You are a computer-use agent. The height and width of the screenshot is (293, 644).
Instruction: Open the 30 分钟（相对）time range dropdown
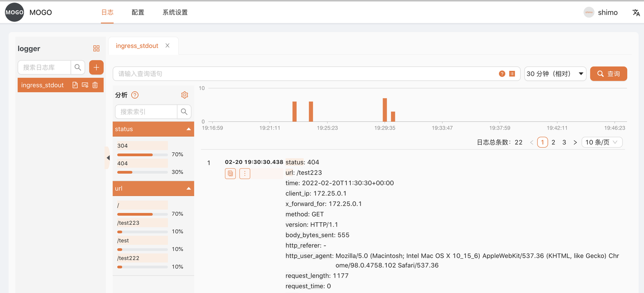pyautogui.click(x=555, y=73)
